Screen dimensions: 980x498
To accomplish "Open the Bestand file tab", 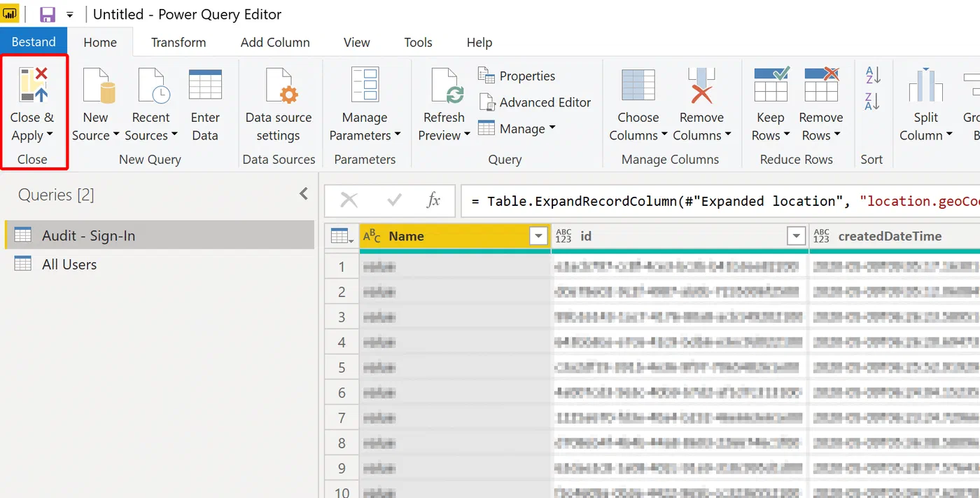I will (34, 42).
